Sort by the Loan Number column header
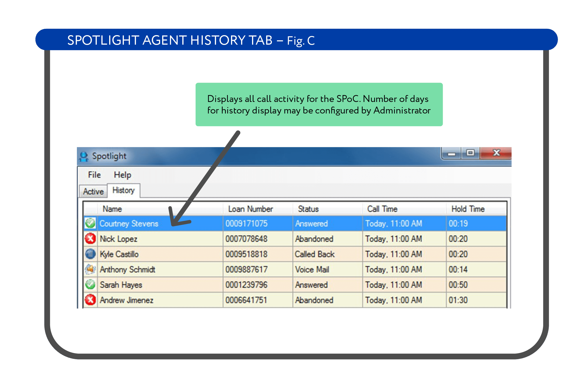This screenshot has width=583, height=392. (x=258, y=209)
